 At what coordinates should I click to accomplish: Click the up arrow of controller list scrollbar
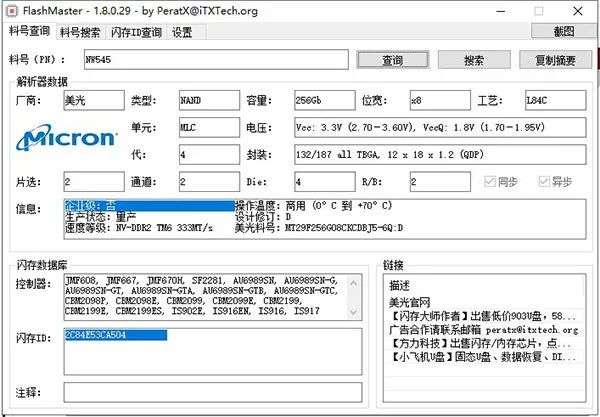pos(354,283)
